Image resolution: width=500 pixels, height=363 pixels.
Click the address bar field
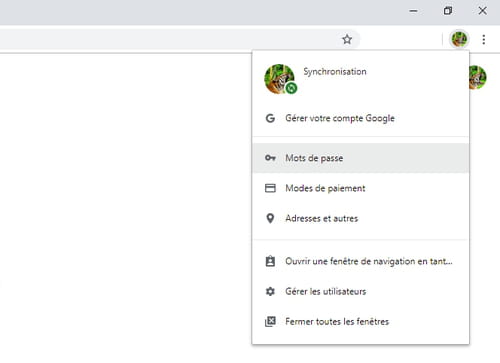click(x=180, y=39)
